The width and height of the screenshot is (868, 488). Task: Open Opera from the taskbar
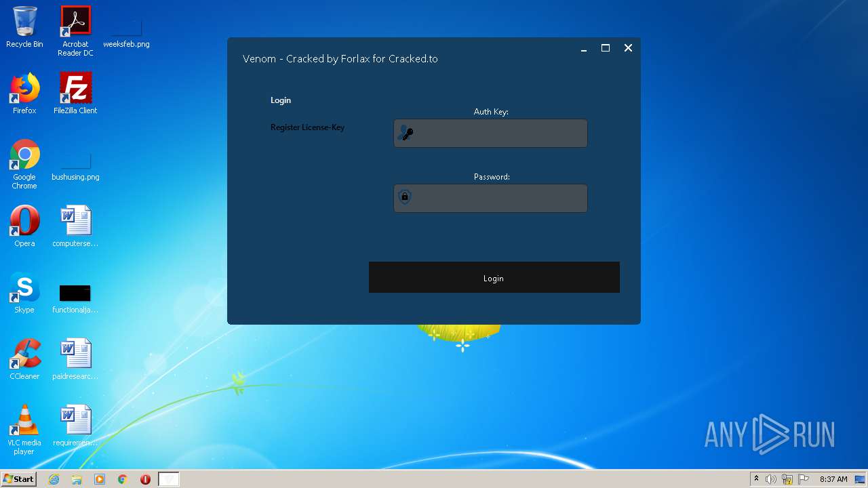145,479
